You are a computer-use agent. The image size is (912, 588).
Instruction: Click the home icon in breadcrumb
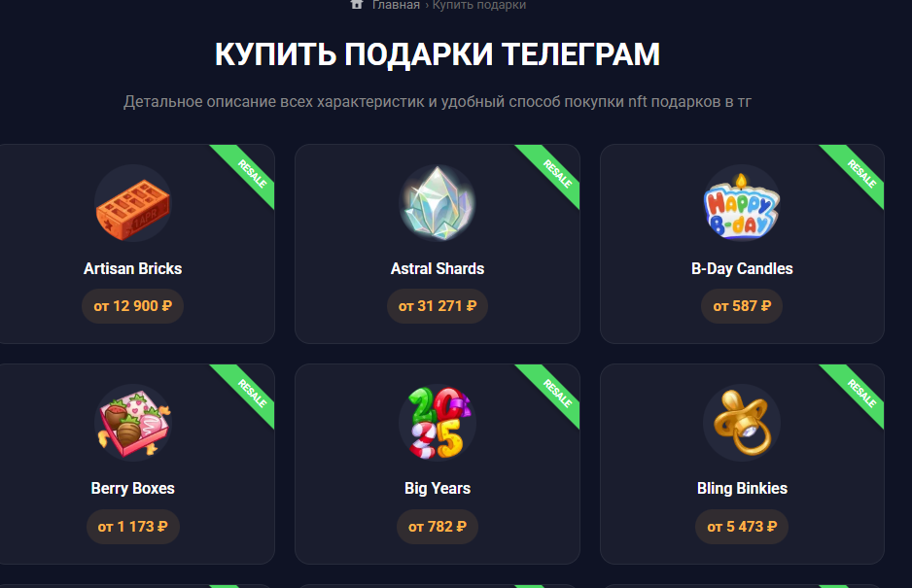357,5
